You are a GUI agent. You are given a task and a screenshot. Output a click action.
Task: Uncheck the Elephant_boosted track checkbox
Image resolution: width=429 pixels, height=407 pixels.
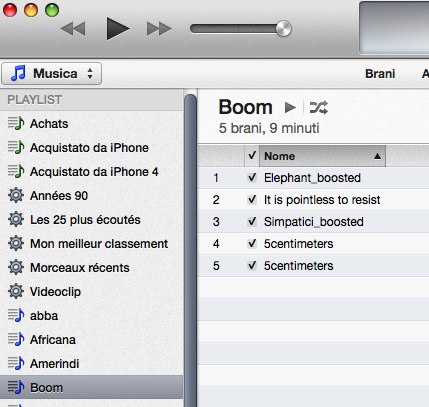coord(252,177)
